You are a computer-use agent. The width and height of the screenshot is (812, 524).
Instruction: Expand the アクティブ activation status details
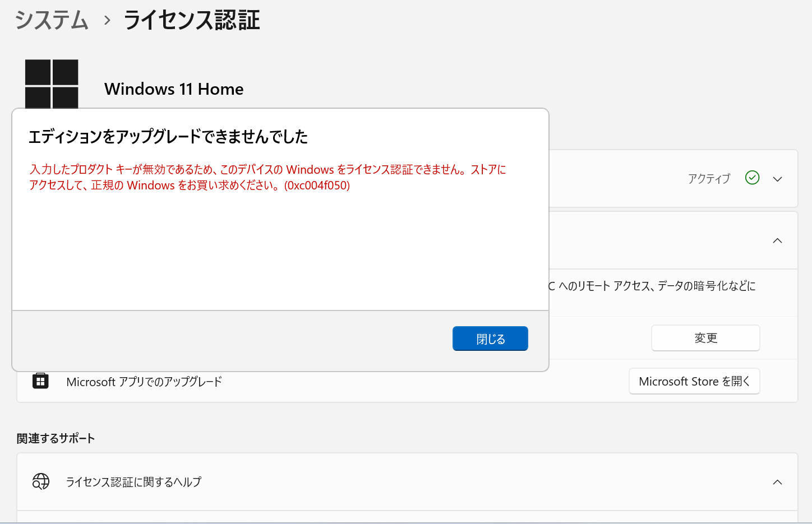coord(777,178)
